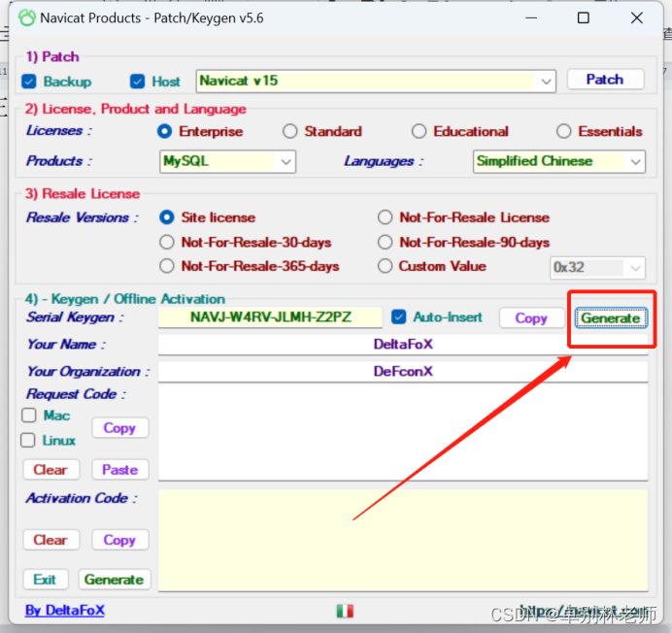Select Not-For-Resale-365-days option
The height and width of the screenshot is (633, 672).
167,266
